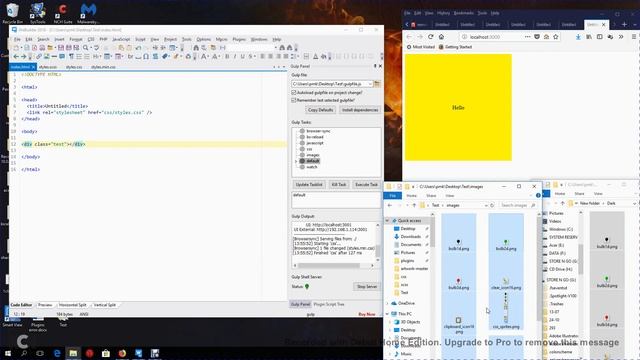This screenshot has height=360, width=640.
Task: Click Execute Task button
Action: (366, 184)
